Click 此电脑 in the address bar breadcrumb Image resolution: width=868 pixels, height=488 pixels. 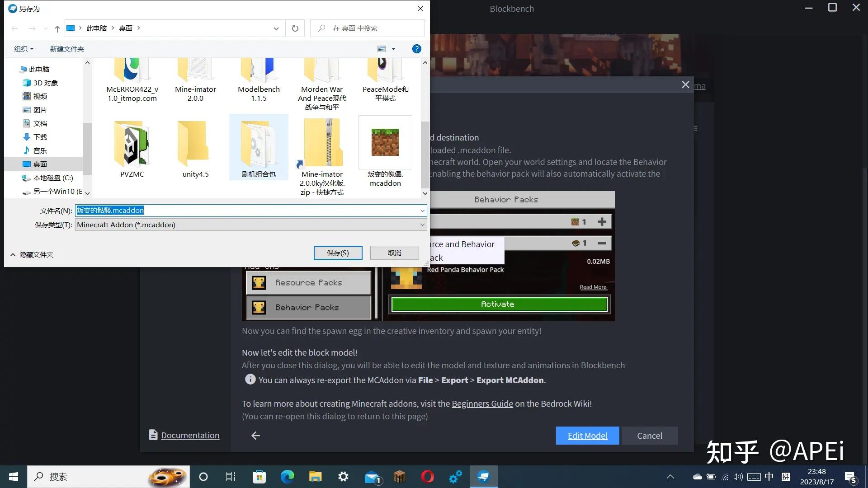coord(96,28)
